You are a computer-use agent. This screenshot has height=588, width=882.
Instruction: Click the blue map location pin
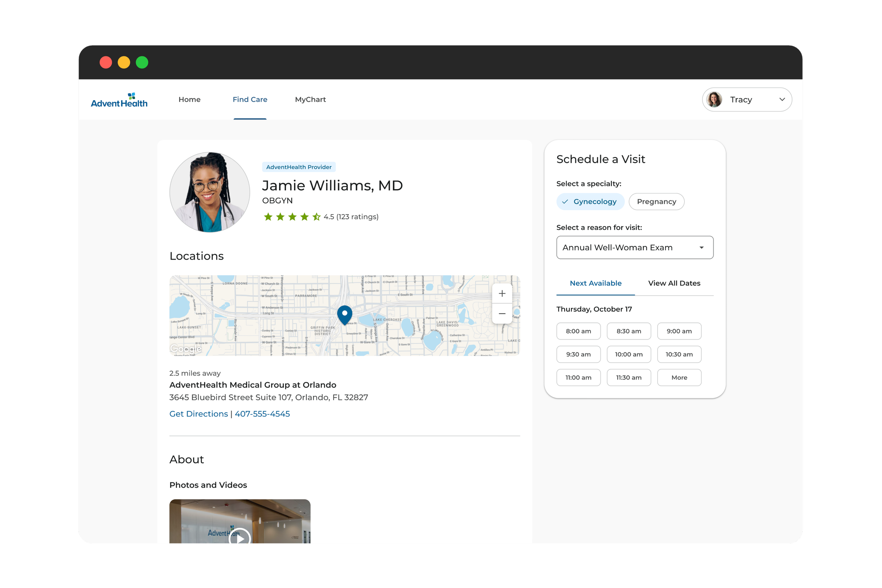[x=345, y=315]
